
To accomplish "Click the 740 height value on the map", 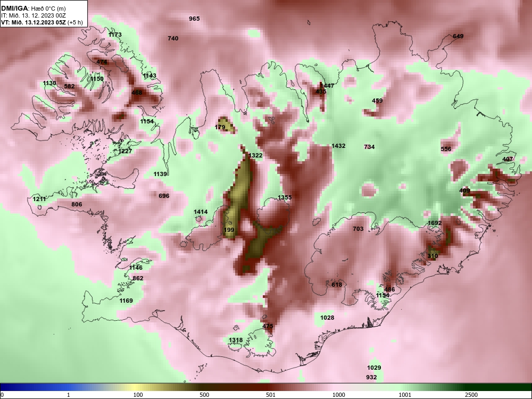I will [173, 38].
